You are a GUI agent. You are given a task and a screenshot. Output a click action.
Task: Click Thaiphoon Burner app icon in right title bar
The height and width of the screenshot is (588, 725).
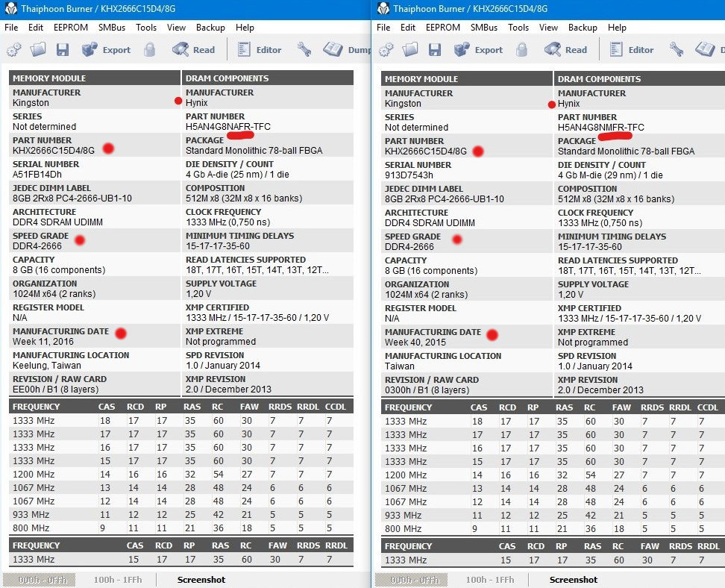(383, 8)
